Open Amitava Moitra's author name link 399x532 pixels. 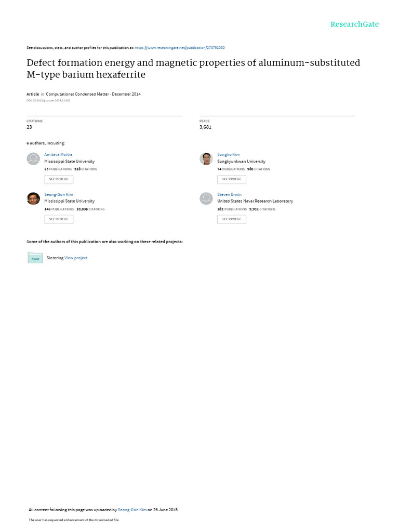point(58,154)
